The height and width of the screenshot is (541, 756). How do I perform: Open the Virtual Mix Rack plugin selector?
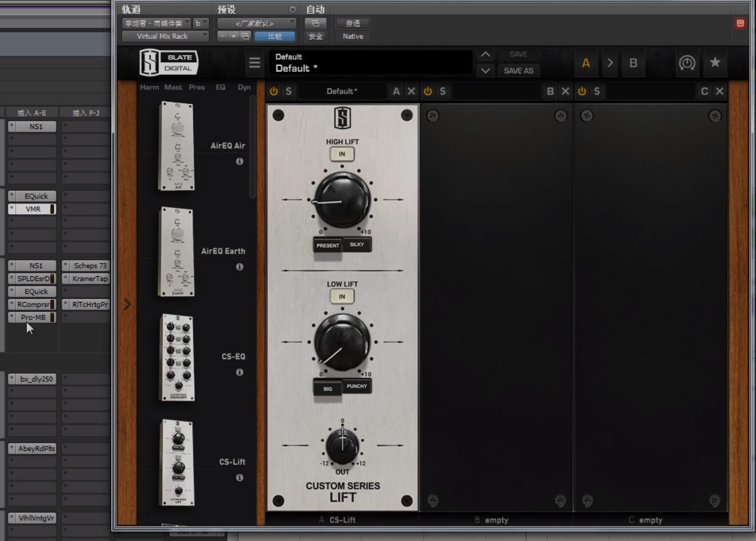pyautogui.click(x=165, y=36)
